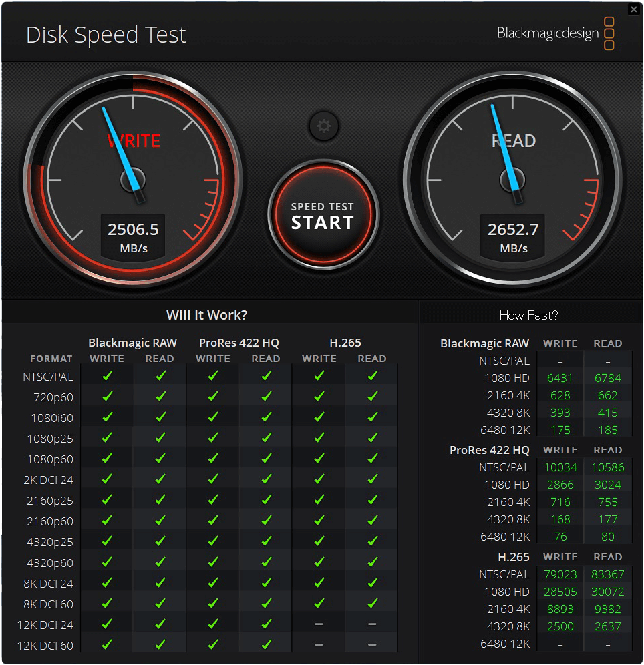This screenshot has height=665, width=644.
Task: Click the 2160p60 format row label
Action: [50, 521]
